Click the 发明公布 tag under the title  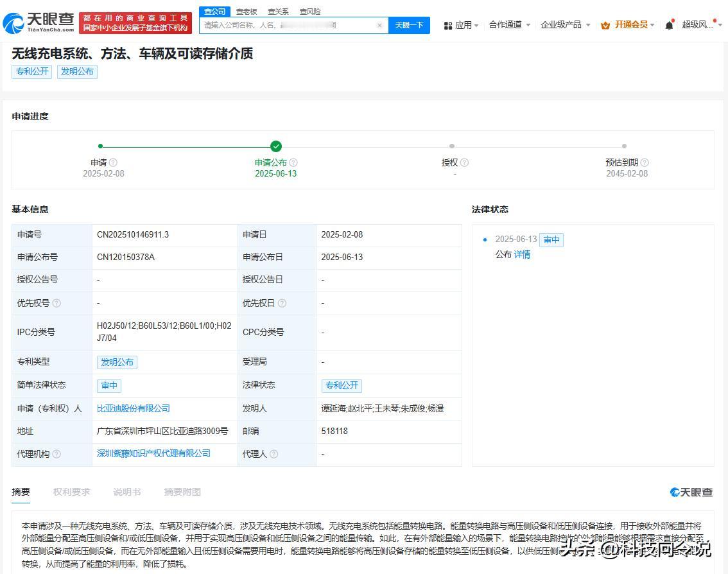click(x=77, y=71)
